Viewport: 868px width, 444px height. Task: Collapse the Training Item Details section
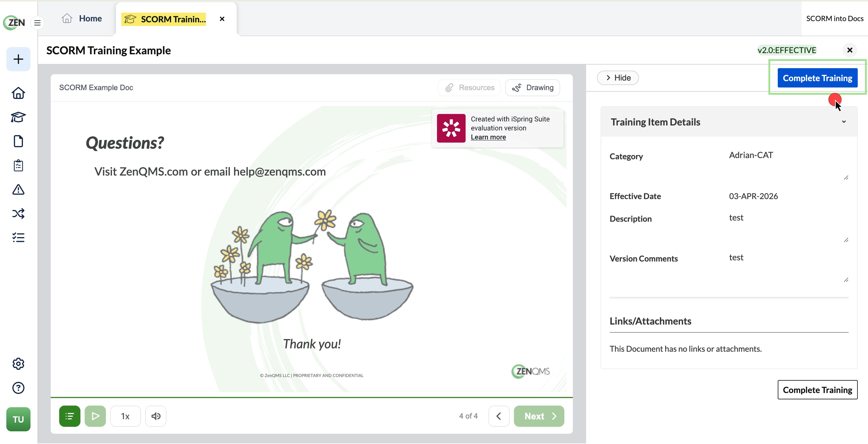point(843,122)
